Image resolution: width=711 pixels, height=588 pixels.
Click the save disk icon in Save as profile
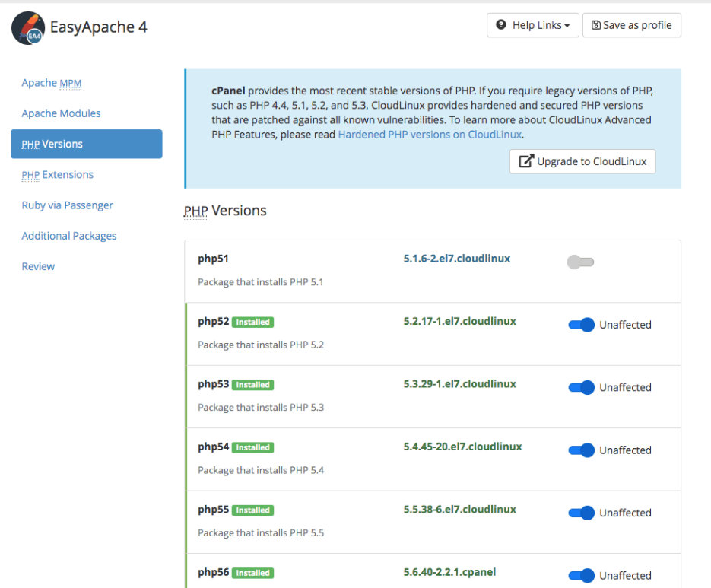coord(596,25)
